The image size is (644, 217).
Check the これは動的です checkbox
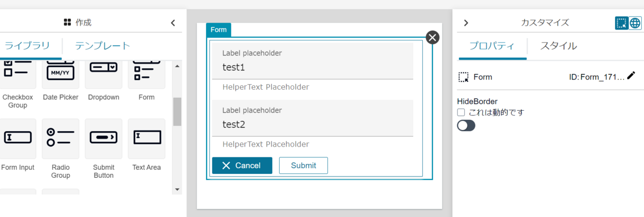click(x=460, y=112)
